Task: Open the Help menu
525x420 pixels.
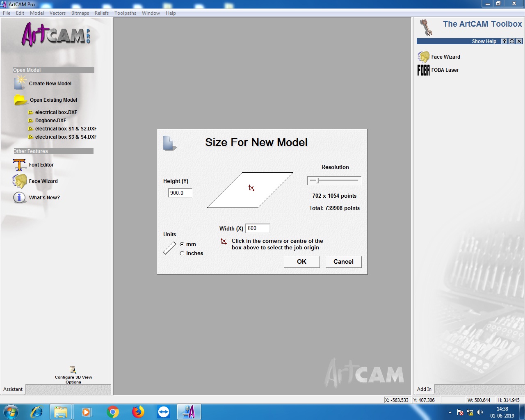Action: pos(171,13)
